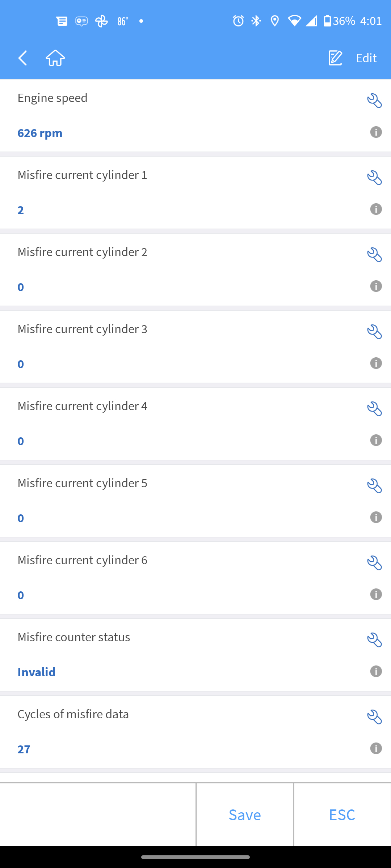The image size is (391, 868).
Task: Show info for Misfire cylinder 2 value
Action: [x=376, y=286]
